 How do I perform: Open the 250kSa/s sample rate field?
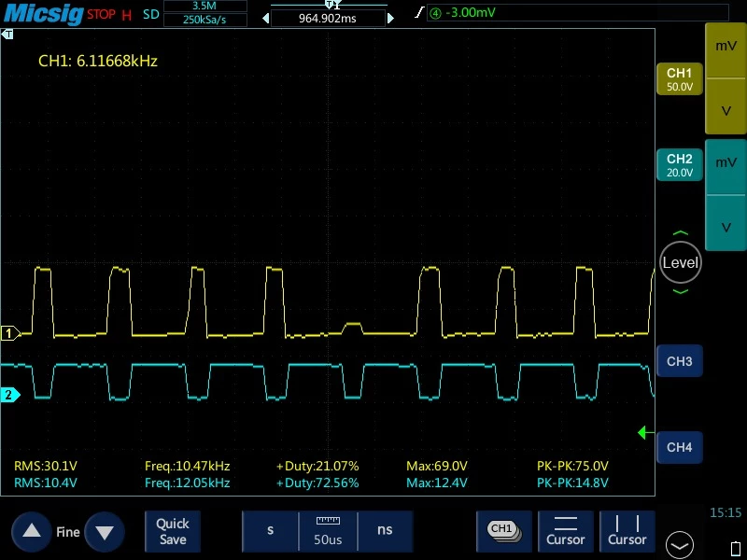click(204, 20)
